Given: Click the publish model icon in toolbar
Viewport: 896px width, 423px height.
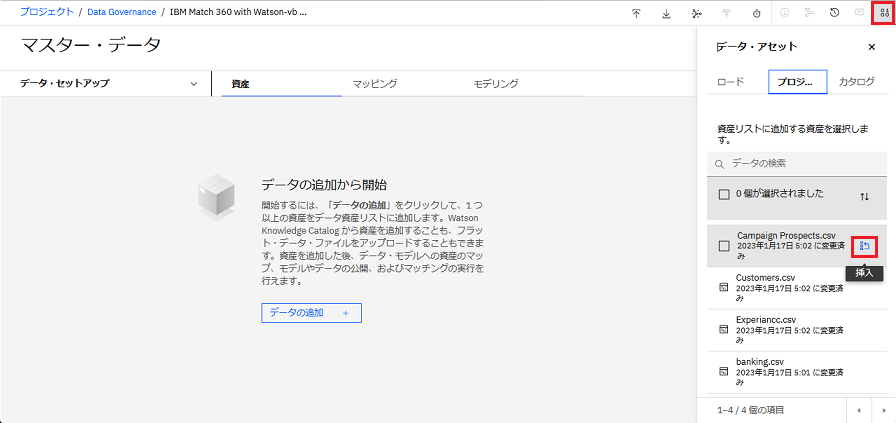Looking at the screenshot, I should point(727,14).
